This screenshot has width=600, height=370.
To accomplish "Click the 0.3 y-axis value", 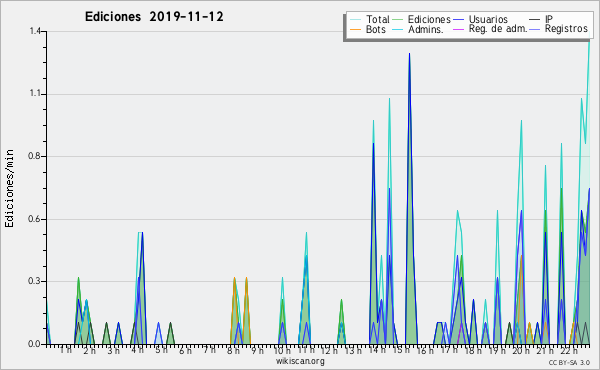I will [34, 281].
